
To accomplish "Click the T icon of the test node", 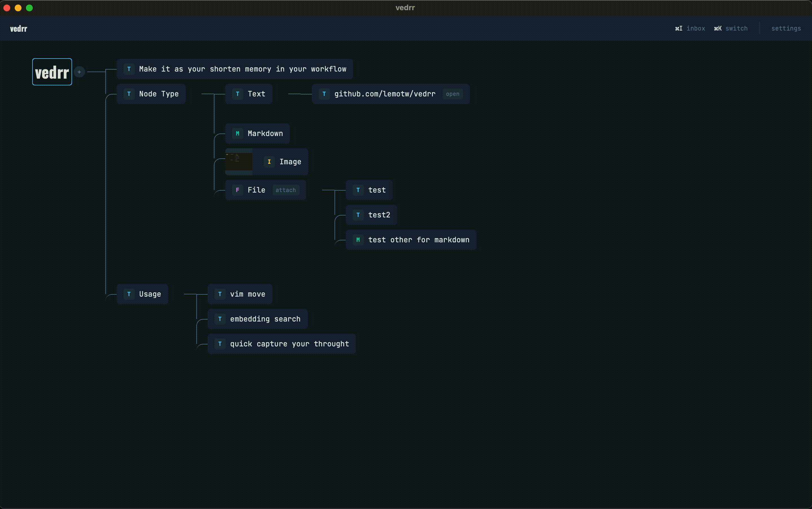I will (358, 190).
